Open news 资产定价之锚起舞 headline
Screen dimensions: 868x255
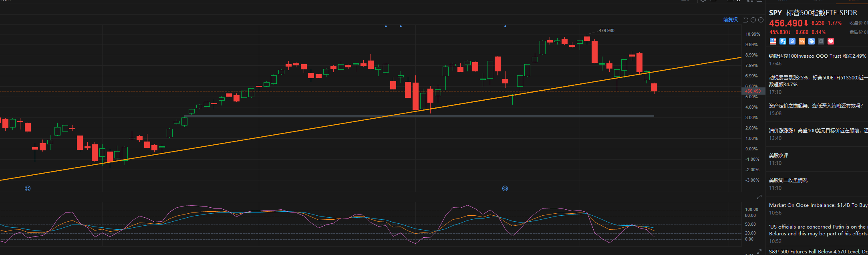click(x=816, y=106)
